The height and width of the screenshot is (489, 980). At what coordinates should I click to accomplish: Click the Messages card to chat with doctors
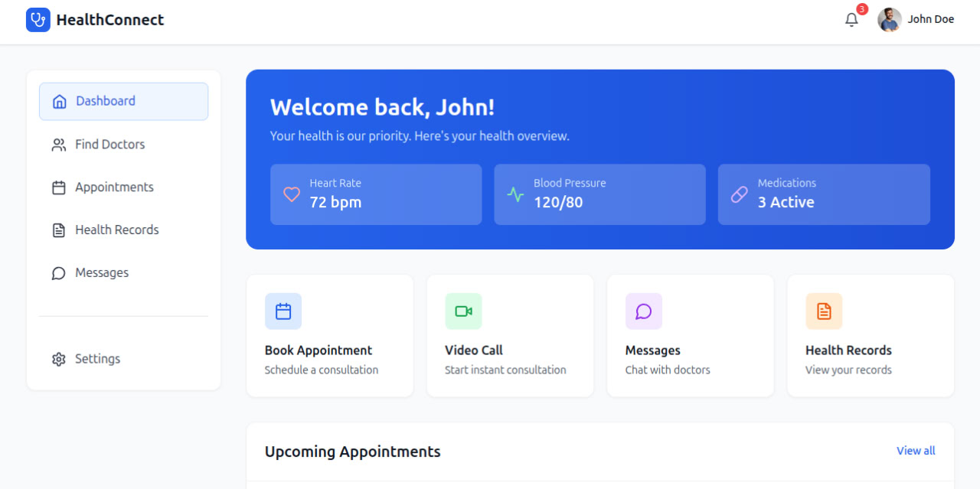(x=690, y=335)
